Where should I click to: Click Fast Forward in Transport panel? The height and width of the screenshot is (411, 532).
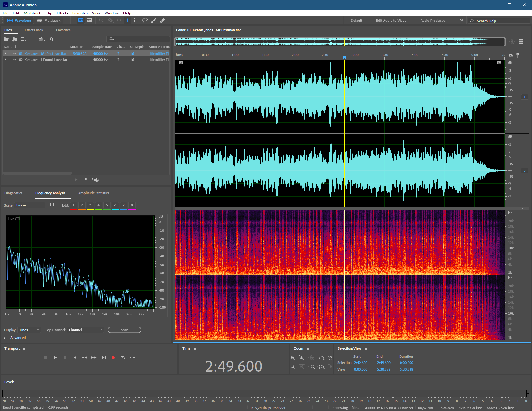94,357
